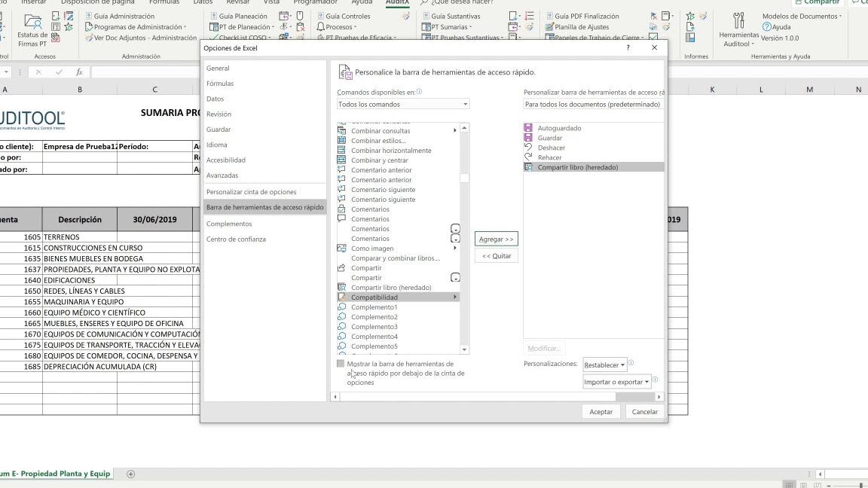
Task: Click Guía Controles ribbon button
Action: (344, 16)
